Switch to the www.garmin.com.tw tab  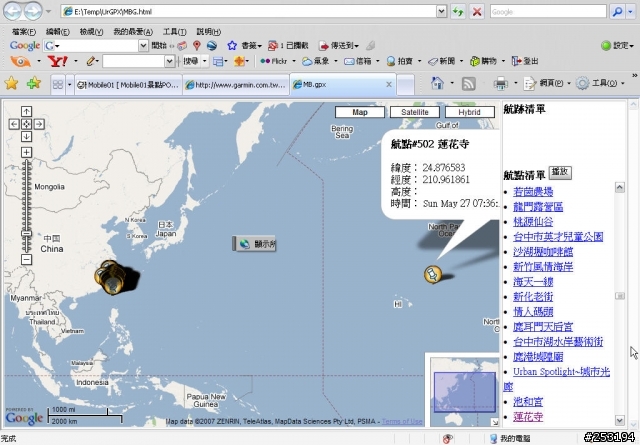pos(236,85)
